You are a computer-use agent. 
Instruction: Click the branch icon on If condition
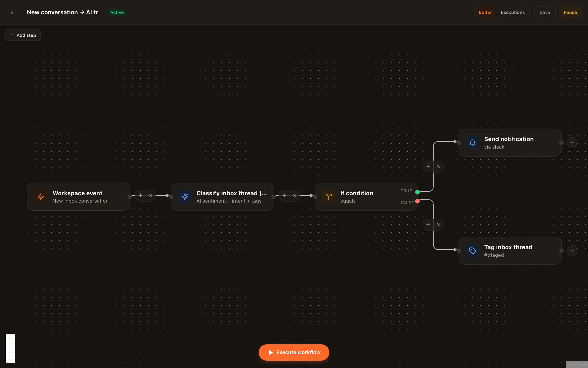point(329,197)
